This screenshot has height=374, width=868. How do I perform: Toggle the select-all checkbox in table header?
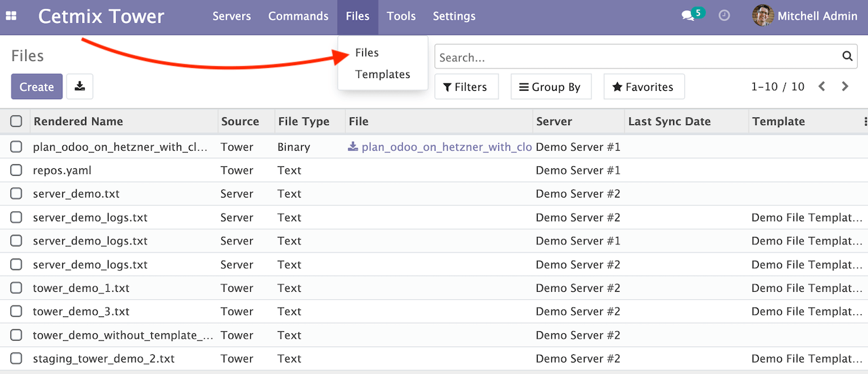16,121
